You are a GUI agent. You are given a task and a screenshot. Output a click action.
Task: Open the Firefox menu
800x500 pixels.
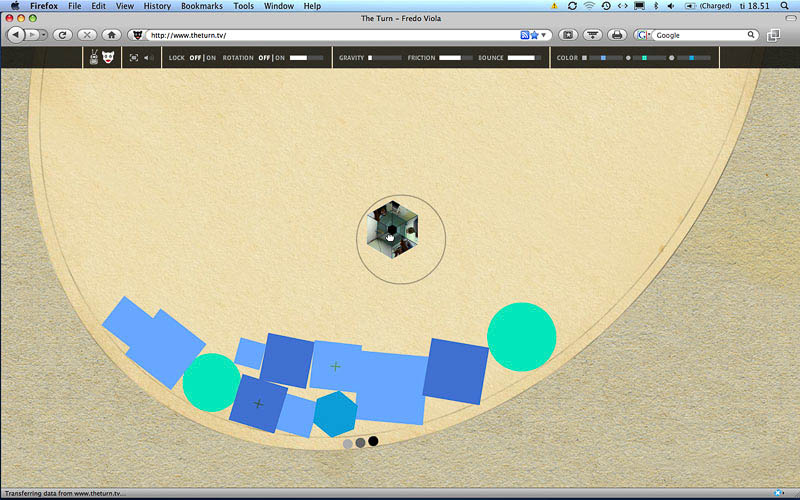click(43, 6)
